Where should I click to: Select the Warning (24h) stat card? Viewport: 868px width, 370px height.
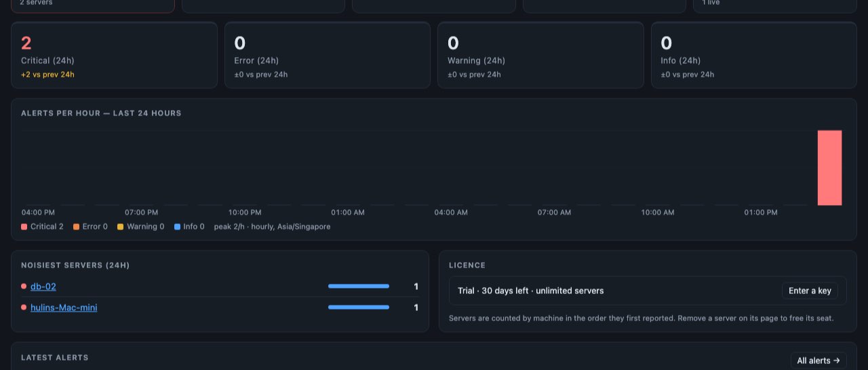pos(540,55)
